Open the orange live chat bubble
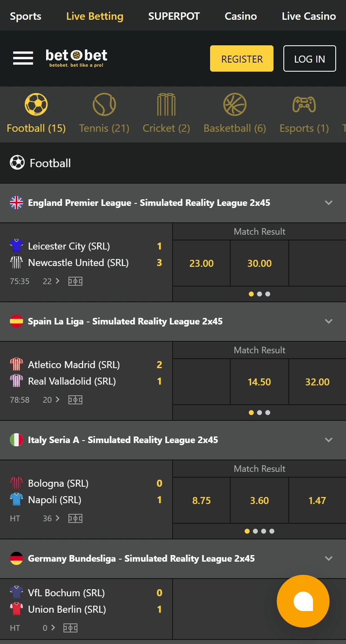The image size is (346, 644). [303, 601]
